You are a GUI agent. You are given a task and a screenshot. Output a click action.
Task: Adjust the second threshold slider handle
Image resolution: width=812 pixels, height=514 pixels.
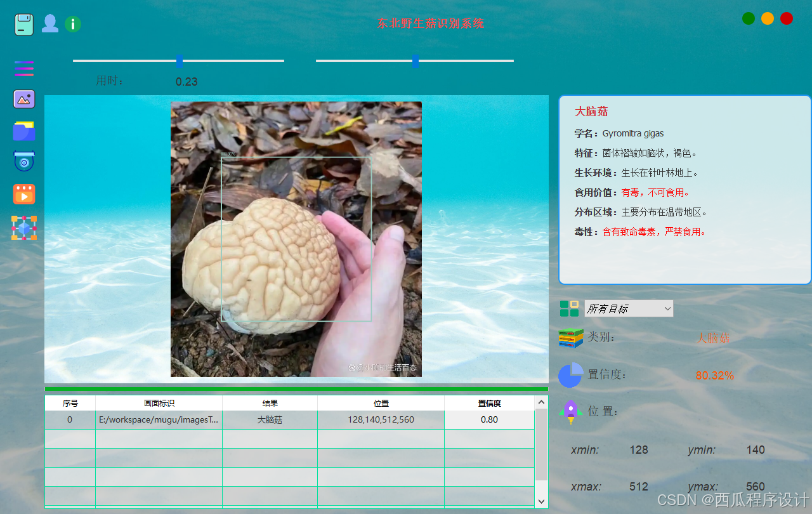(x=416, y=61)
